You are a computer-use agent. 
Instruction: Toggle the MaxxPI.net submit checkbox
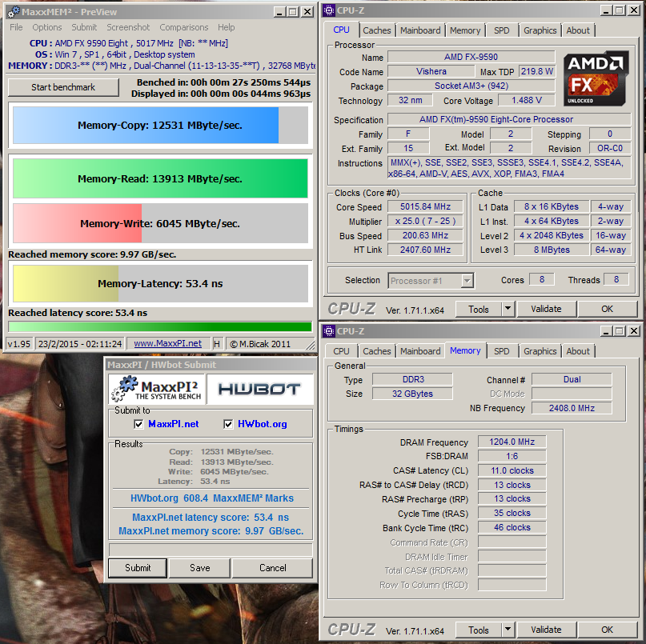[x=138, y=424]
